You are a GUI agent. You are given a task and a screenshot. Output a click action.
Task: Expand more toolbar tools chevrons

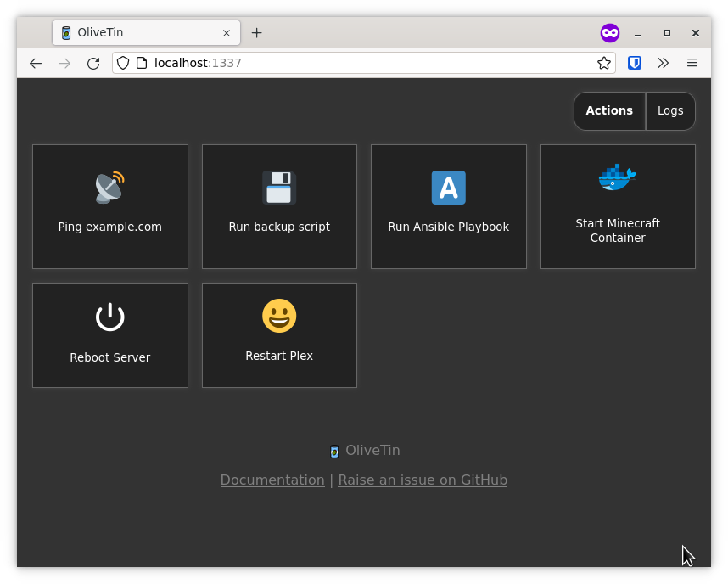663,63
